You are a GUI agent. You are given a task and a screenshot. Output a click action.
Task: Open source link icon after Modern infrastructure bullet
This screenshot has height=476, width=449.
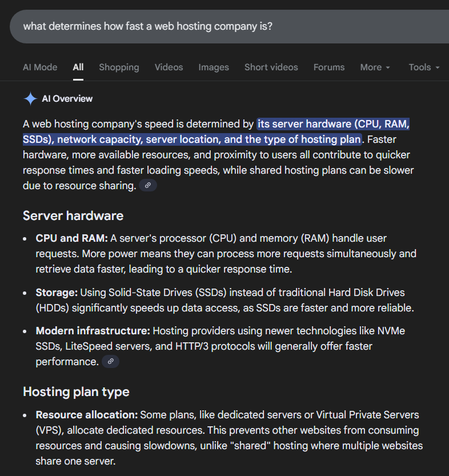pyautogui.click(x=111, y=361)
